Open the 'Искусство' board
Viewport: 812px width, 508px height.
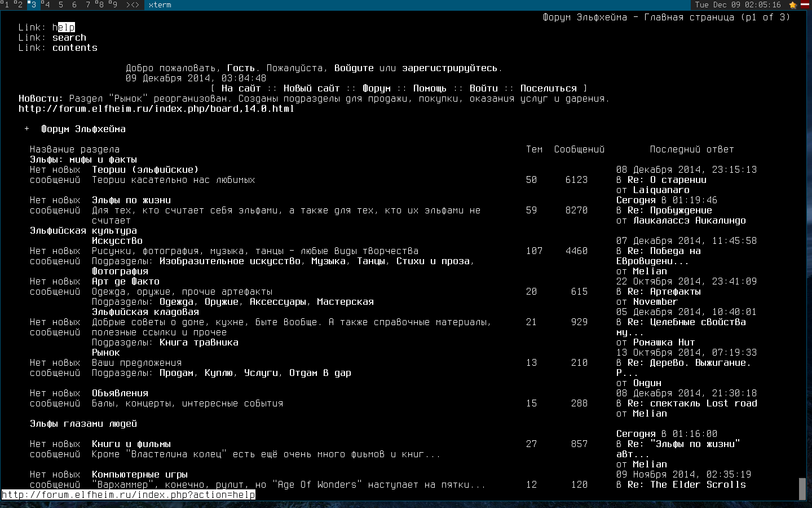(117, 240)
